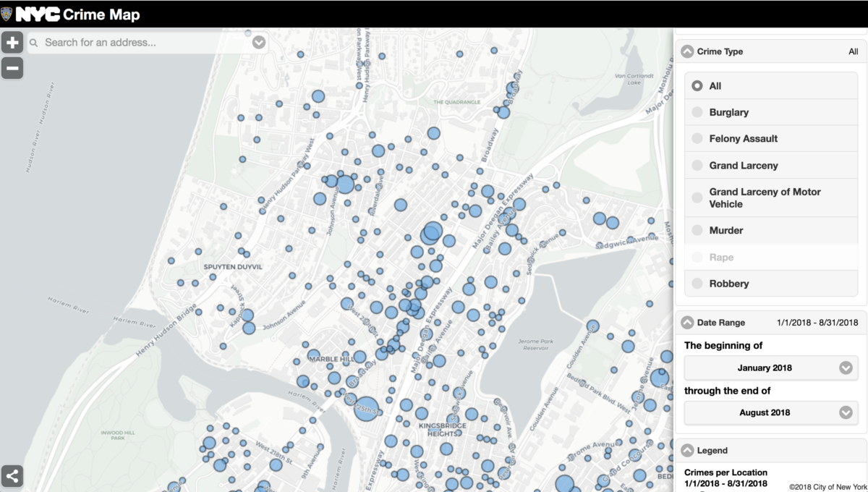The image size is (868, 492).
Task: Select the Felony Assault option
Action: (771, 138)
